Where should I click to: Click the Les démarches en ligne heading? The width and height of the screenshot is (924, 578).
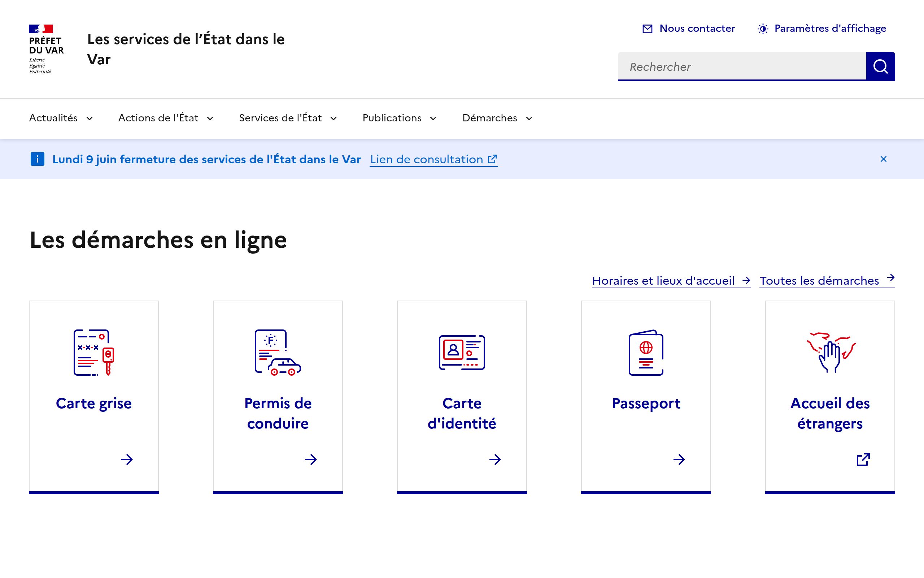pos(158,240)
